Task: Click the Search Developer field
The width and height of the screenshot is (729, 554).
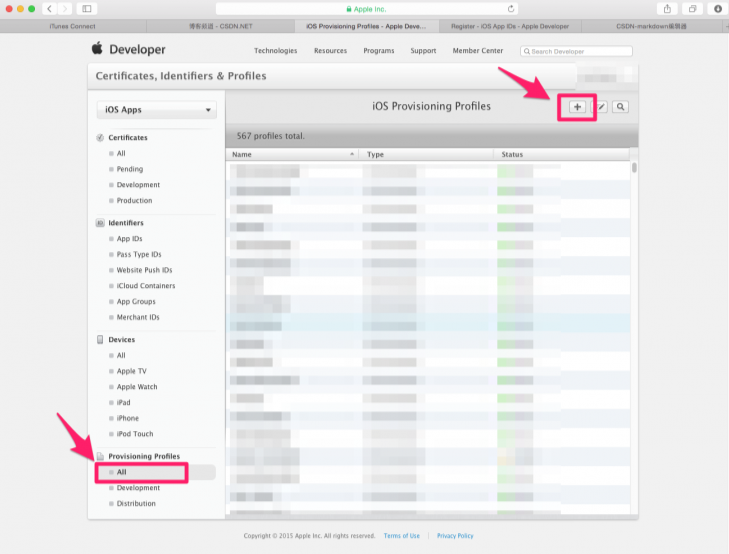Action: (x=576, y=51)
